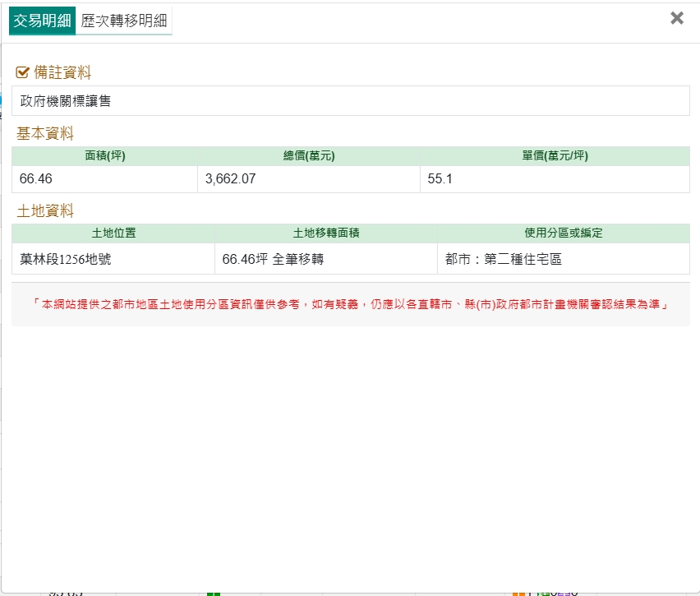Click the 土地移轉面積 column header
Viewport: 700px width, 596px height.
click(325, 233)
